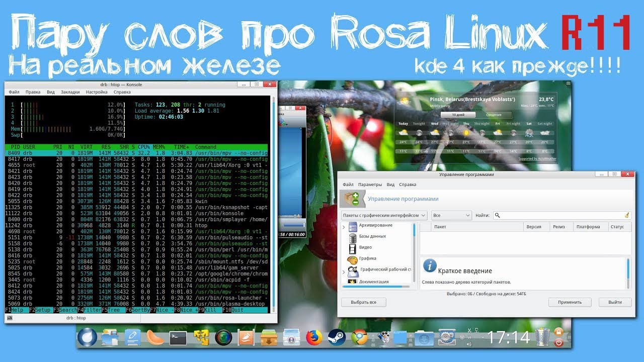Expand the Графический рабочий стол category
Viewport: 644px width, 362px height.
pos(344,272)
